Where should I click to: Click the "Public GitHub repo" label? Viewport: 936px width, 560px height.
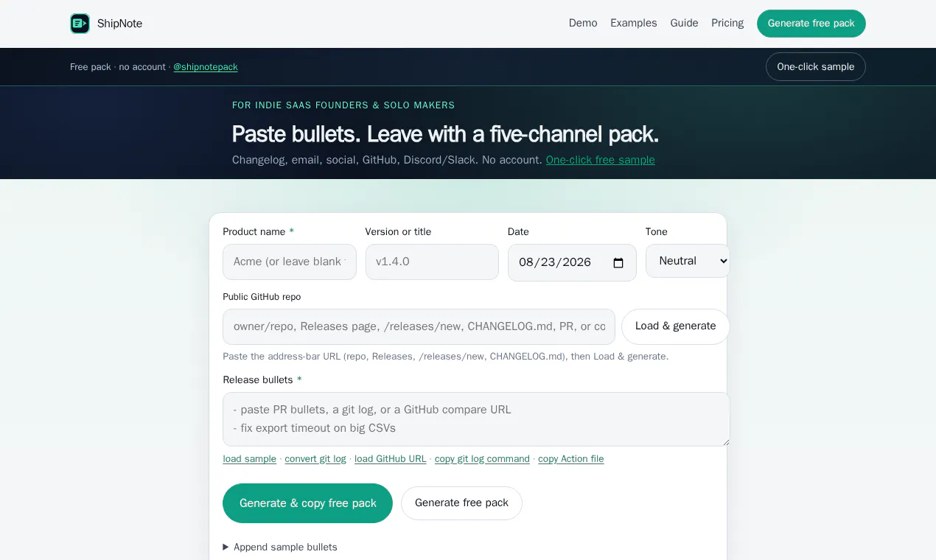262,297
